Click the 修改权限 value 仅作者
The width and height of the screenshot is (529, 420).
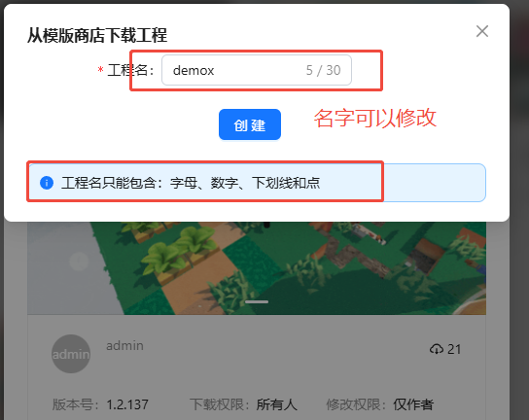[x=413, y=404]
